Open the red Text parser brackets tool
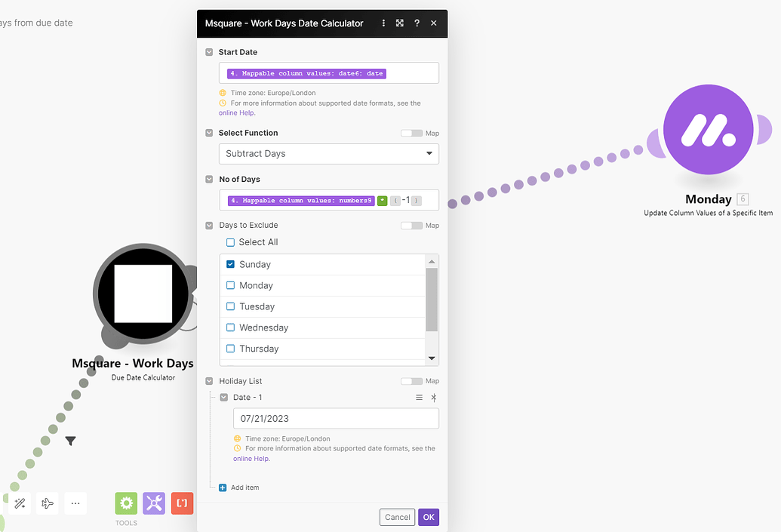The image size is (781, 532). 183,503
